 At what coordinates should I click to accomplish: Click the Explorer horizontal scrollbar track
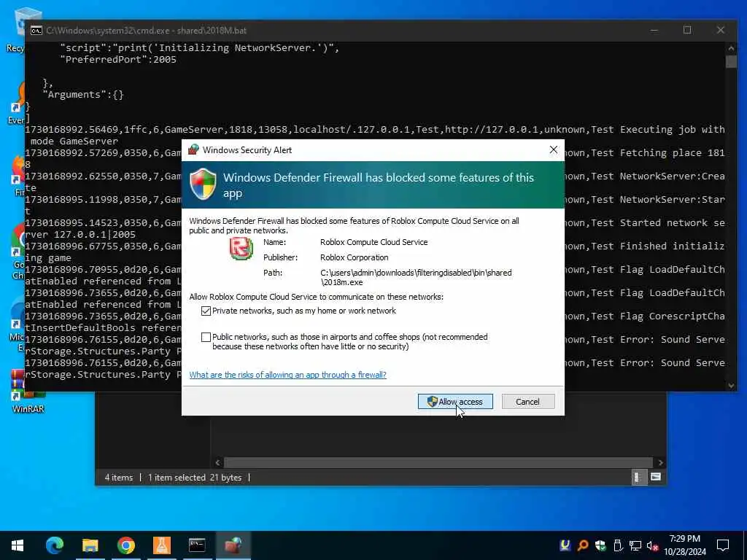point(438,462)
